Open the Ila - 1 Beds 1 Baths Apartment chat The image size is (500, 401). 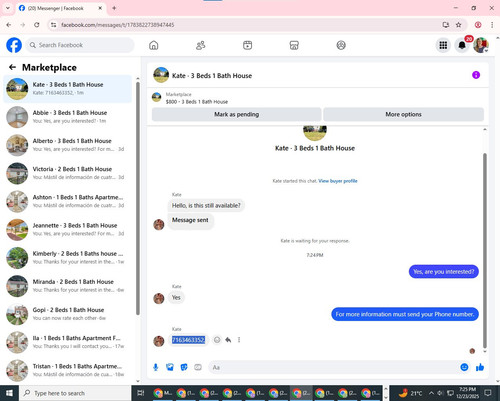tap(68, 342)
